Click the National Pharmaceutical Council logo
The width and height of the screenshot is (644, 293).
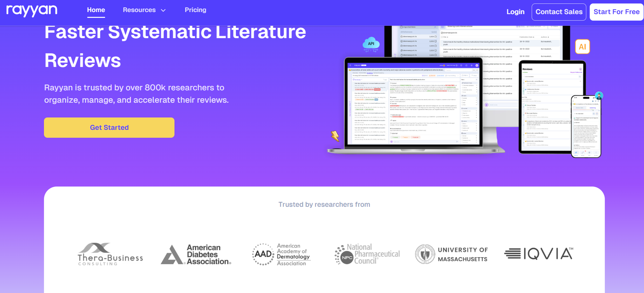[367, 254]
